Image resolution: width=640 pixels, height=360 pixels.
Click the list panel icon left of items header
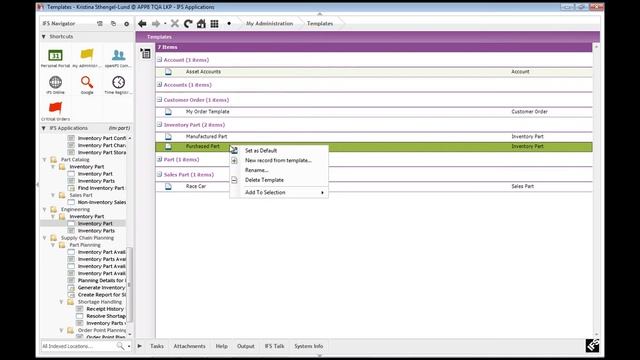click(x=146, y=53)
